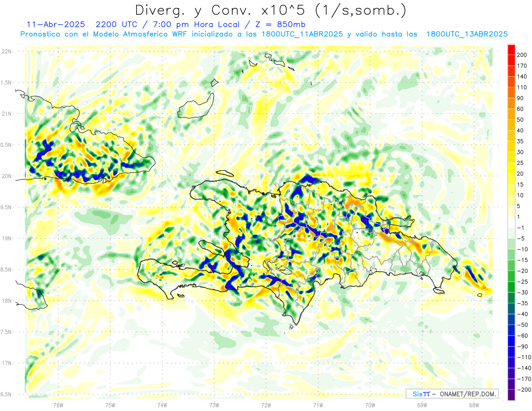
Task: Click the white swatch between 1 and -1
Action: (511, 223)
